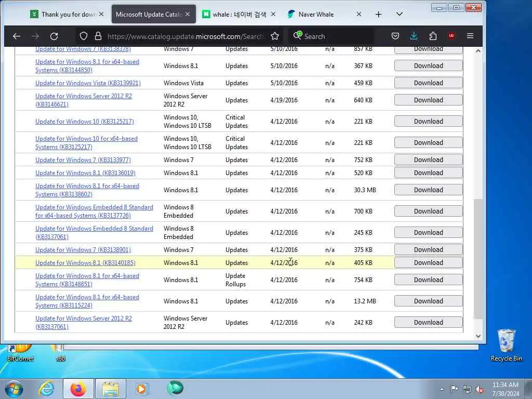Click the page scrollbar down arrow
532x399 pixels.
[478, 336]
